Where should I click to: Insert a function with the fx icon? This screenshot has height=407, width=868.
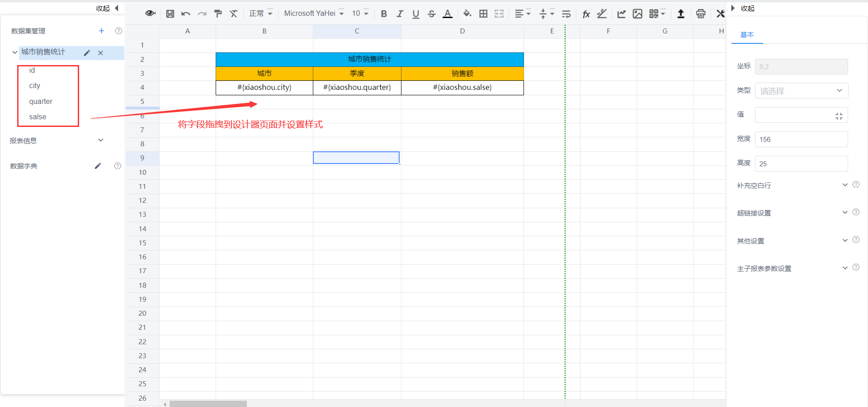pos(586,14)
